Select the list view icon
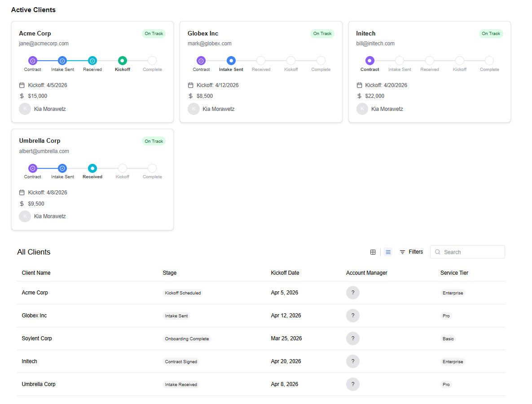 point(388,252)
